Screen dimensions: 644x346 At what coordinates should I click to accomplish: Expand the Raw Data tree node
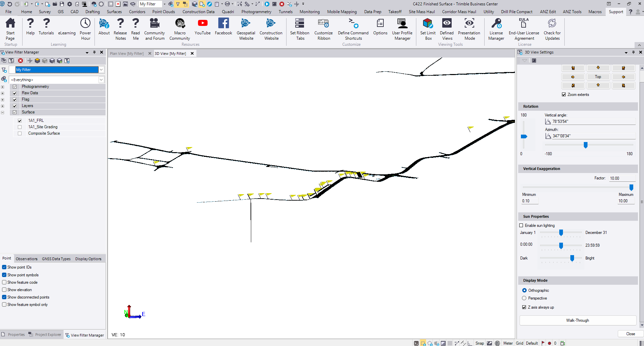tap(3, 93)
